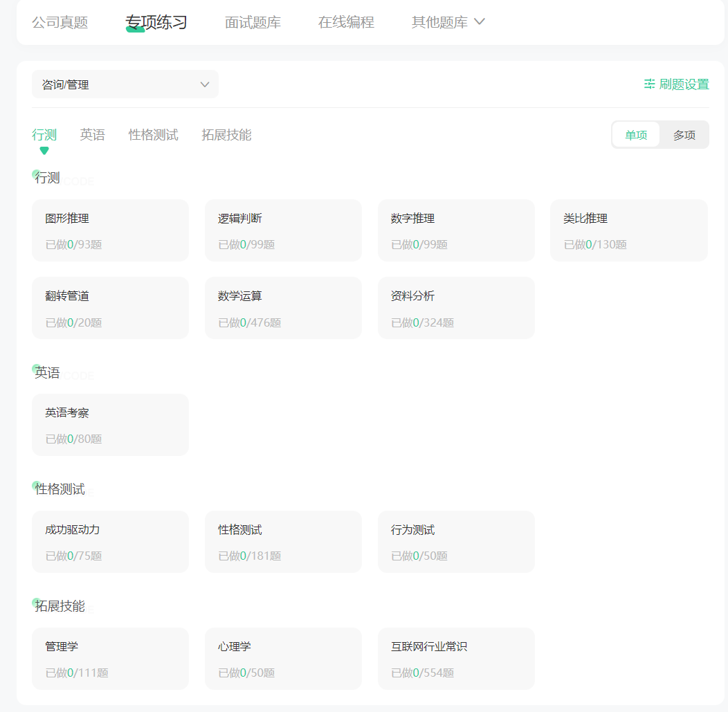Open the 心理学 practice card
The width and height of the screenshot is (728, 712).
(x=283, y=659)
